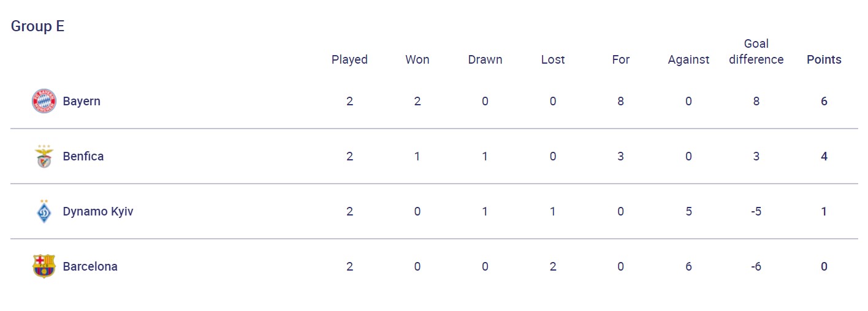
Task: Open the Dynamo Kyiv team link
Action: coord(98,211)
